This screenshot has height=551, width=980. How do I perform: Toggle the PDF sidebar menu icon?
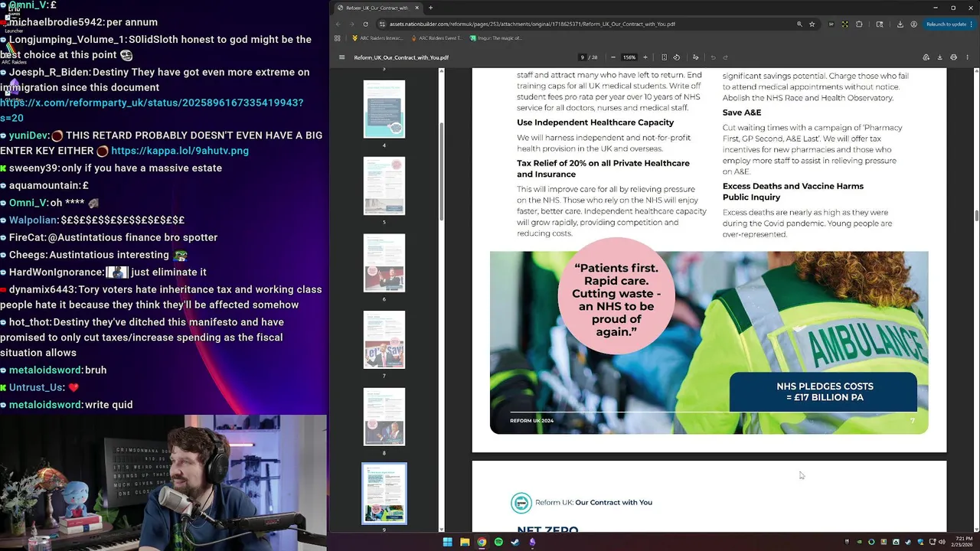pyautogui.click(x=342, y=57)
